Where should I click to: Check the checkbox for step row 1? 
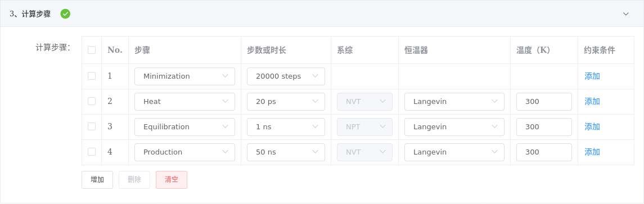coord(92,76)
